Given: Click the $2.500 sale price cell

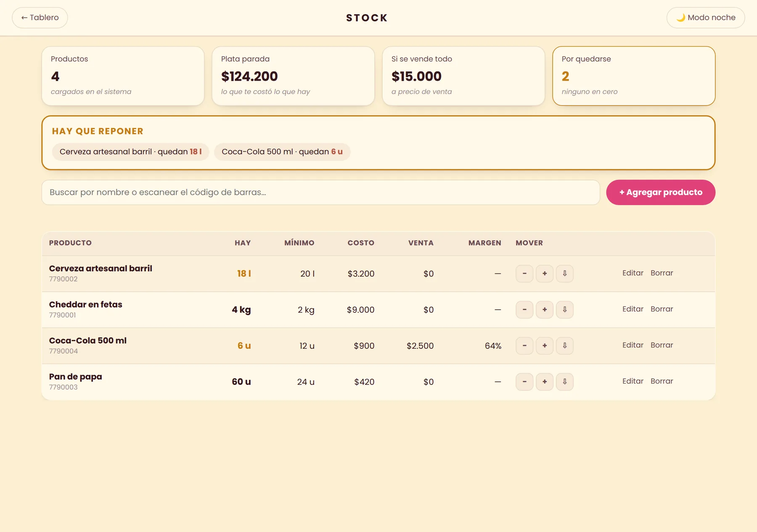Looking at the screenshot, I should (x=420, y=346).
